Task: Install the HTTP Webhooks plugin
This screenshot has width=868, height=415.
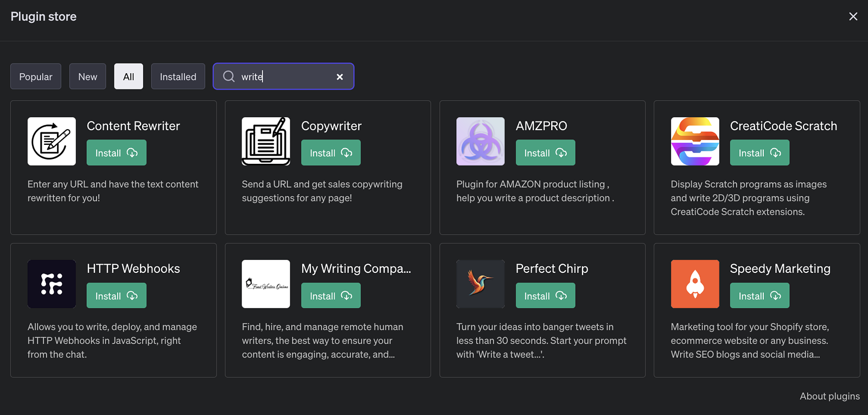Action: (116, 296)
